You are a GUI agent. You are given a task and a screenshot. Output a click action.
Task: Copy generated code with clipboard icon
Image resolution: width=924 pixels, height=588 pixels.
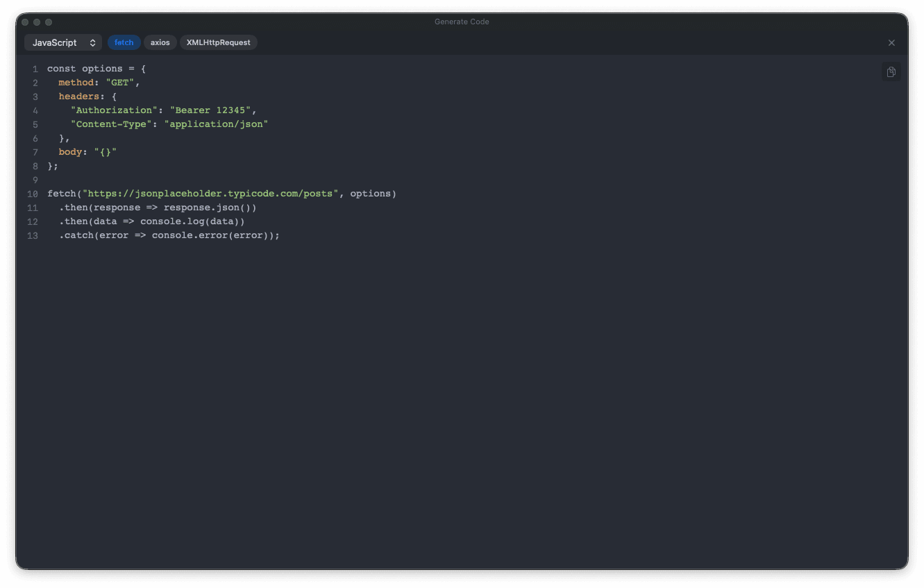tap(891, 72)
